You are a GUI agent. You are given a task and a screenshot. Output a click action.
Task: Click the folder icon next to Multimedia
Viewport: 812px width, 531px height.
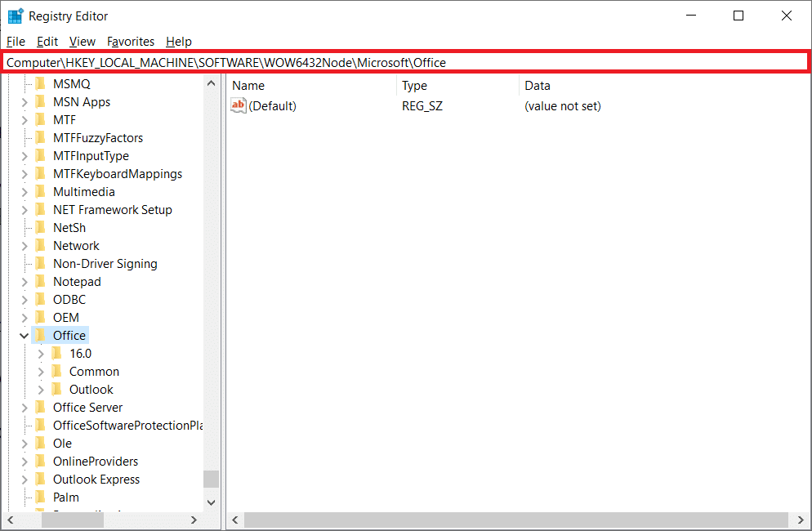tap(40, 192)
